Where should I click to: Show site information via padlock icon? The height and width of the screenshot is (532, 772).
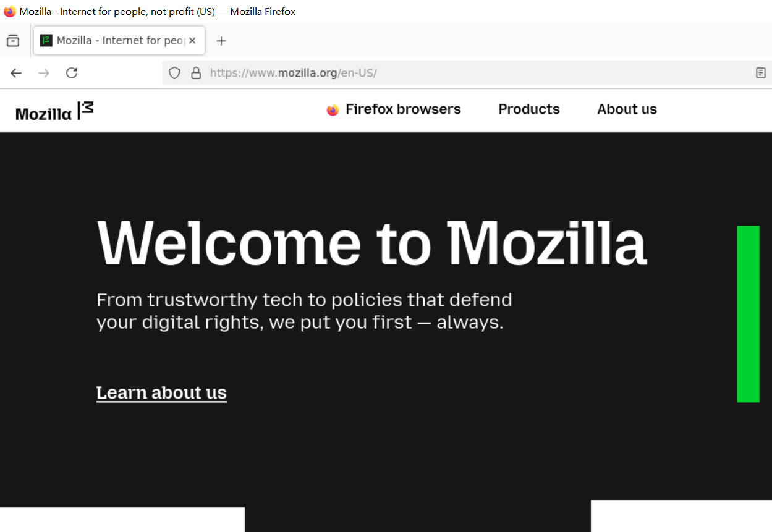pos(196,73)
